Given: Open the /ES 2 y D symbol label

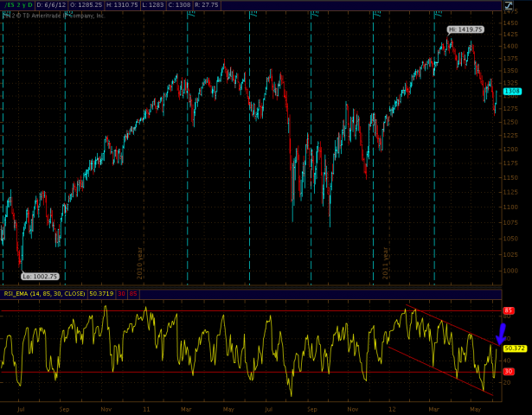Looking at the screenshot, I should [x=17, y=5].
